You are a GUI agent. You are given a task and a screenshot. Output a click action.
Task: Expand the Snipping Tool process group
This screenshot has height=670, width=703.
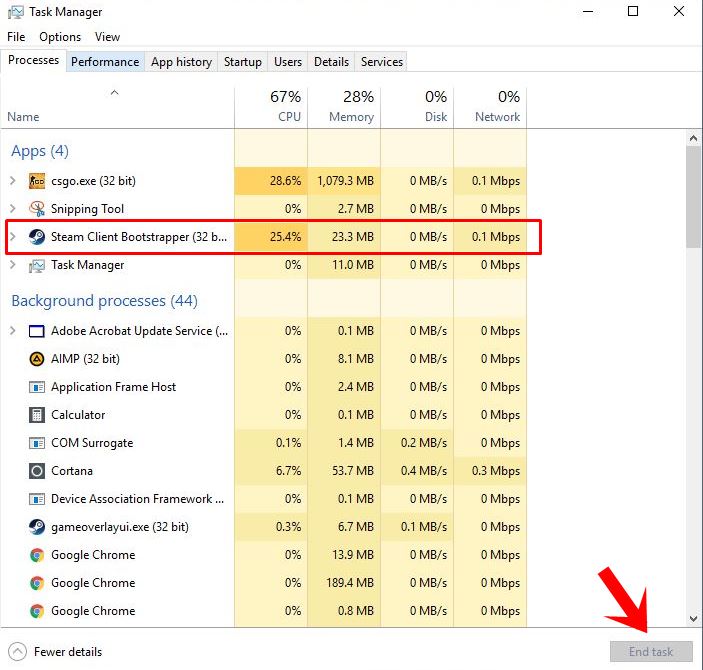pyautogui.click(x=13, y=209)
